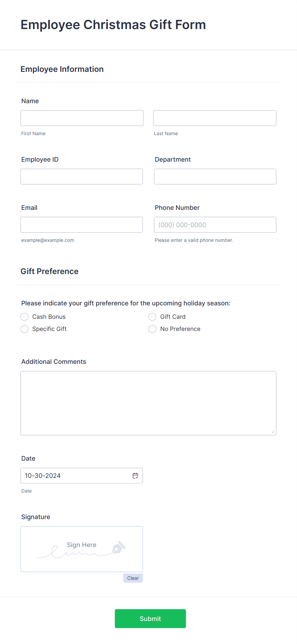The image size is (297, 644).
Task: Choose Gift Card as the gift preference
Action: (152, 317)
